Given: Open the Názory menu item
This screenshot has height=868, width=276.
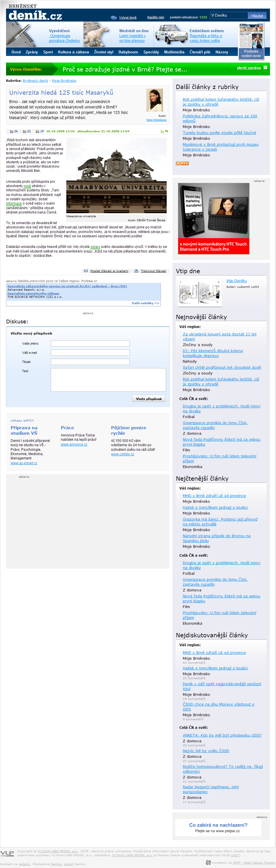Looking at the screenshot, I should tap(222, 52).
